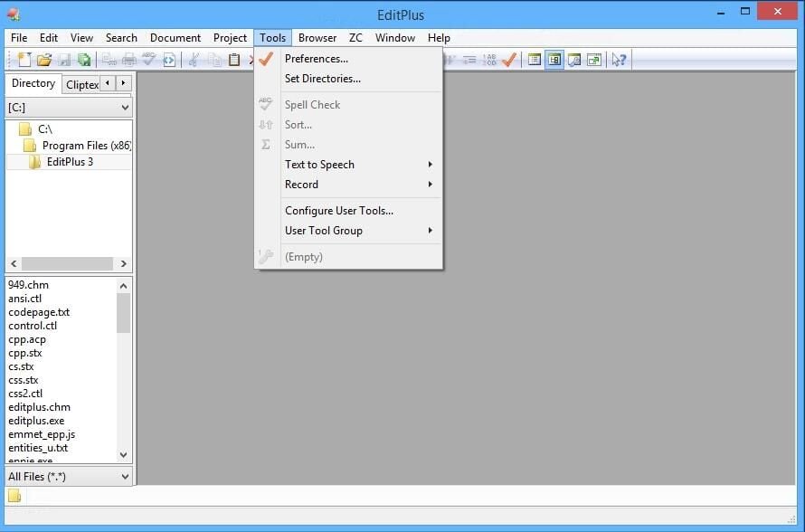
Task: Click the Save disk toolbar icon
Action: [64, 60]
